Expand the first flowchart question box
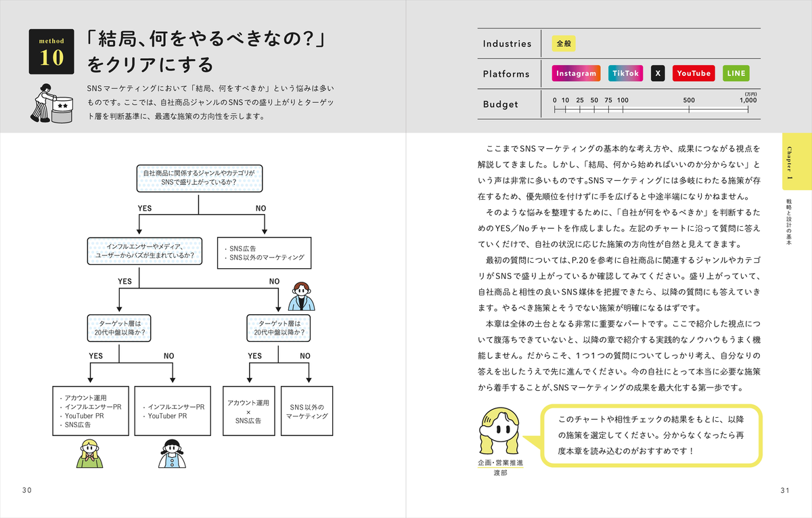Viewport: 812px width, 518px height. [198, 178]
